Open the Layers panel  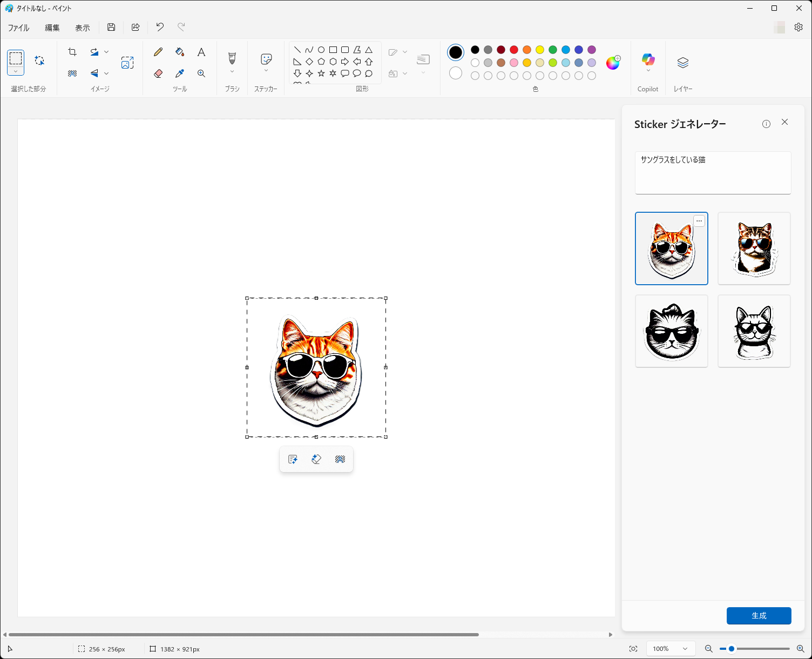(683, 63)
